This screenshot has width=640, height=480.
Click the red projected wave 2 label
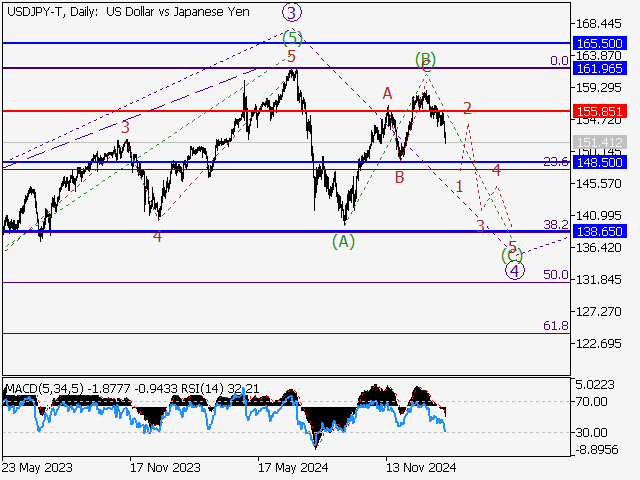tap(466, 108)
